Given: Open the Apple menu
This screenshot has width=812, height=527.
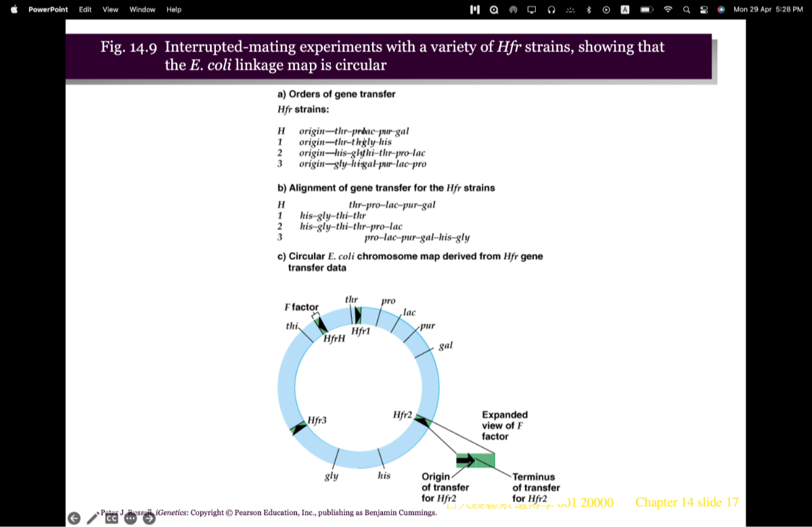Looking at the screenshot, I should [14, 9].
